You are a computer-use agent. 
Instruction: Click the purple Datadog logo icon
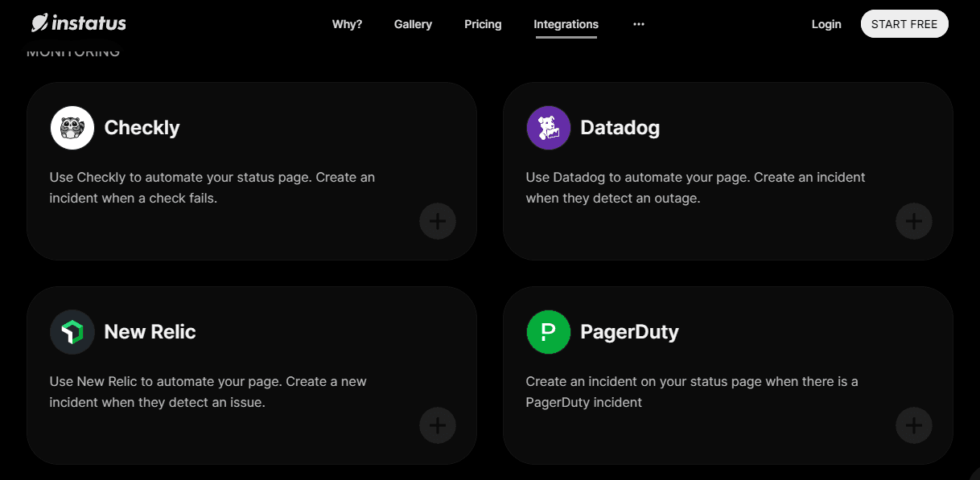549,128
